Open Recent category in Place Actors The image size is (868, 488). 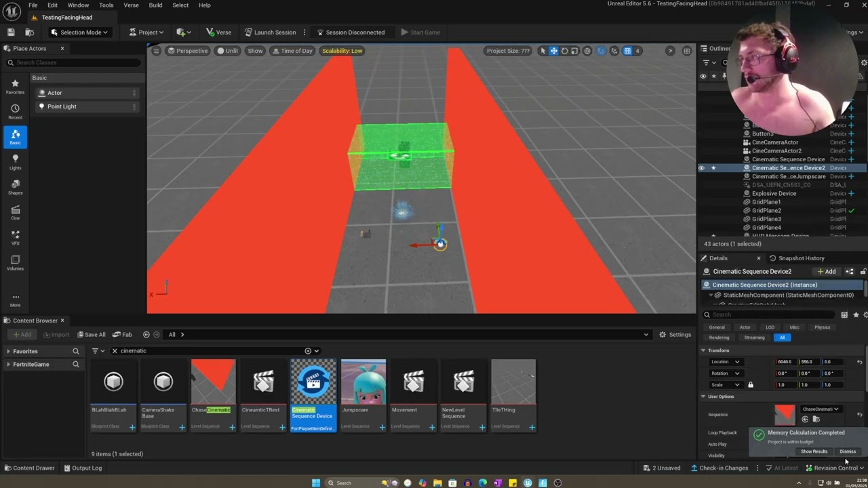tap(15, 112)
